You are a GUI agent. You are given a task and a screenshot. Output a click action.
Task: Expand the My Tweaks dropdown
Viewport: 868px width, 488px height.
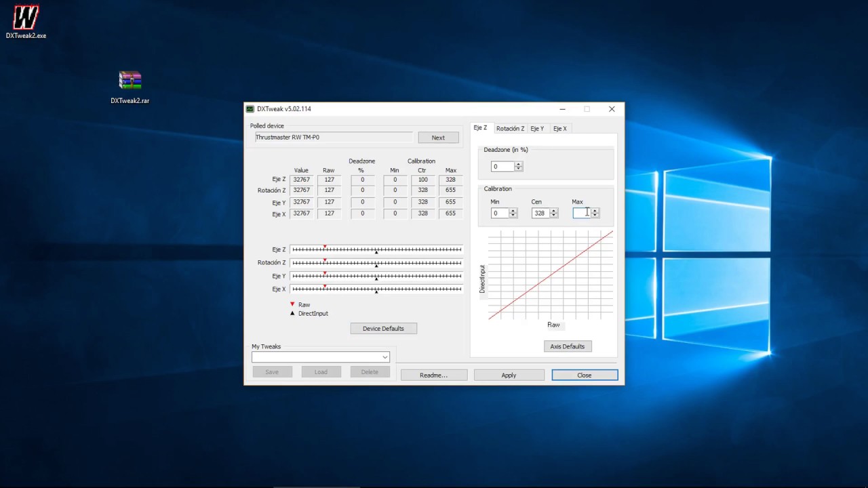tap(384, 357)
